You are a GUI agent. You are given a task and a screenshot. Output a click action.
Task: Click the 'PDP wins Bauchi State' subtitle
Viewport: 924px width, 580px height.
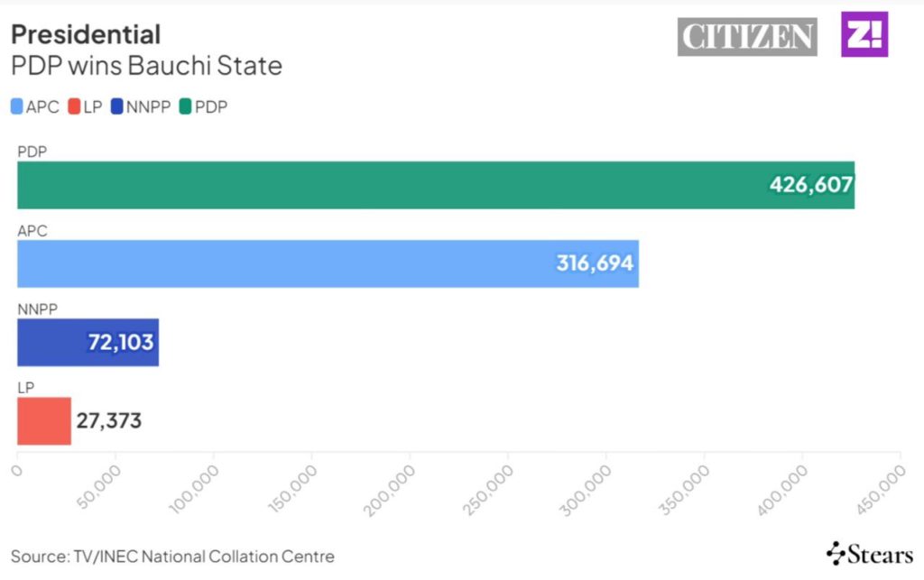(x=146, y=66)
